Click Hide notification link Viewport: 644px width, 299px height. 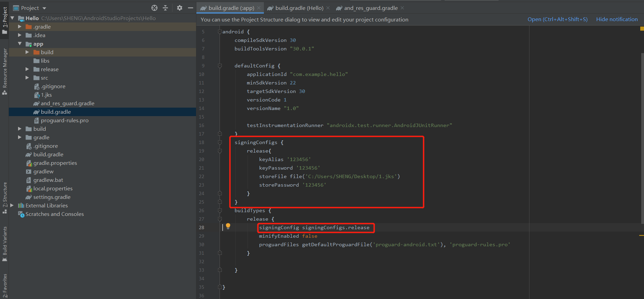(x=617, y=19)
